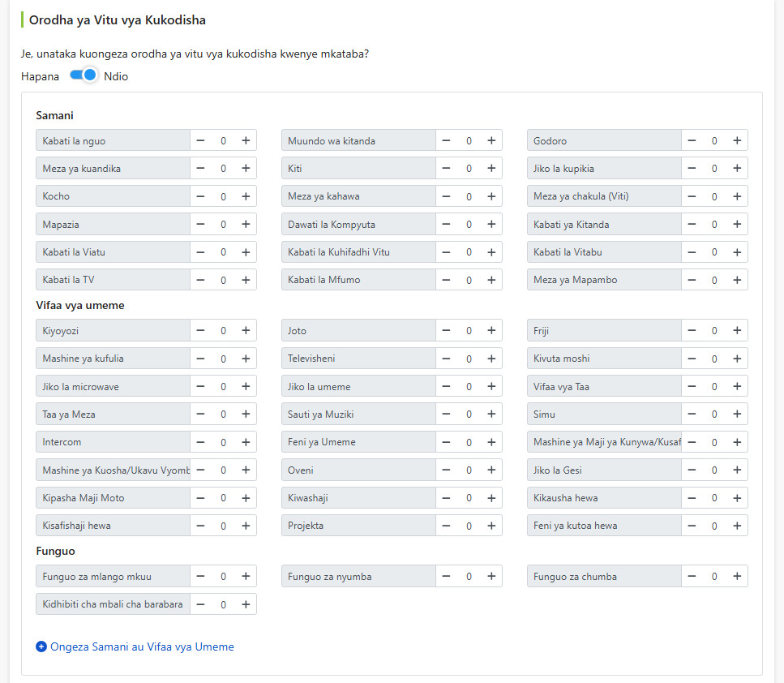Click the Kocho quantity input field

[x=223, y=196]
